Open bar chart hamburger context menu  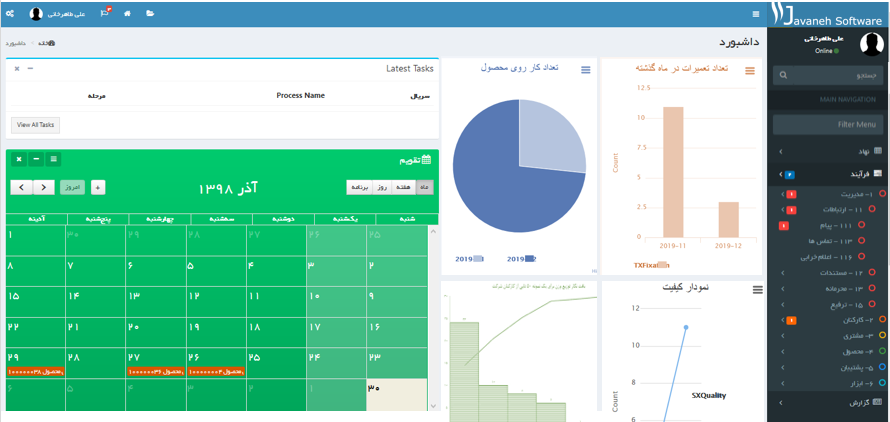tap(749, 70)
